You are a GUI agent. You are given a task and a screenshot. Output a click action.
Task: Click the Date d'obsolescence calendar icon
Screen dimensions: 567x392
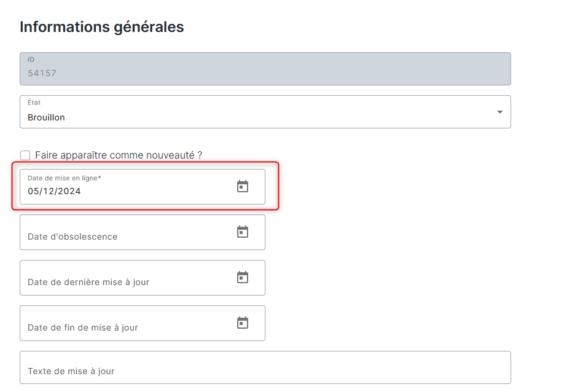[243, 232]
